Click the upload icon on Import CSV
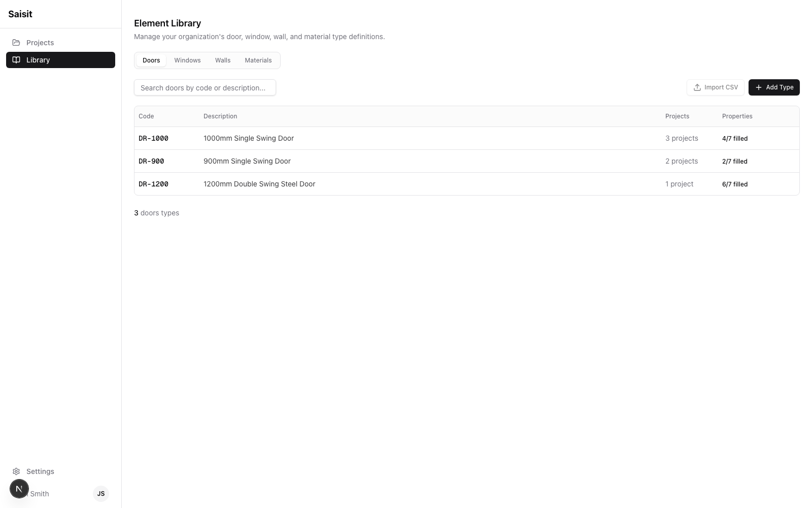The image size is (812, 508). [697, 87]
